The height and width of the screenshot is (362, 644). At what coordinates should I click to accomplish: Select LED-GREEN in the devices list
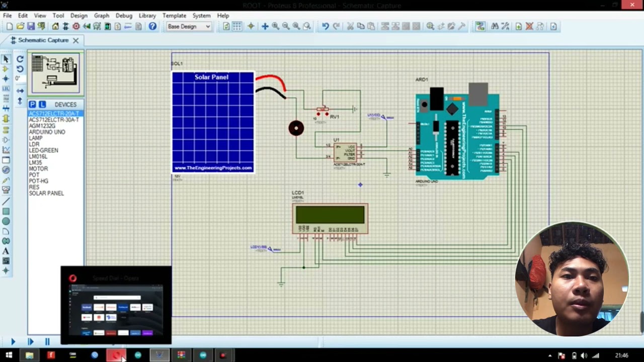point(43,150)
